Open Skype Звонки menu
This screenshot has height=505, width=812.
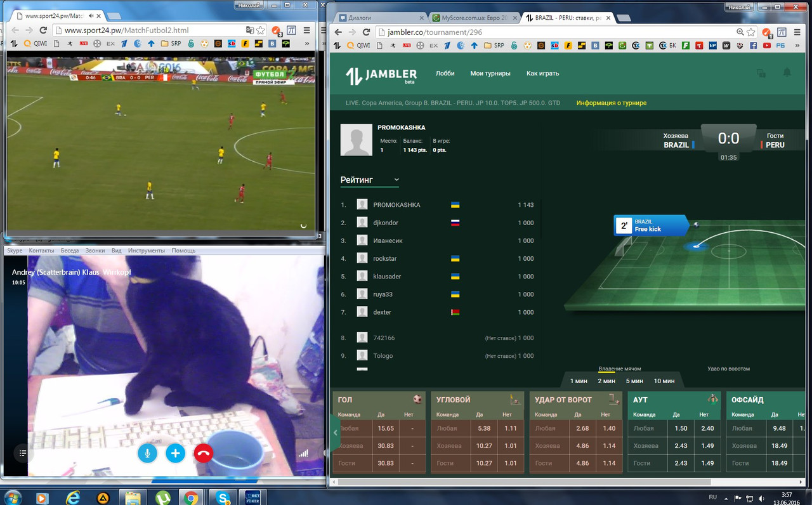[95, 251]
